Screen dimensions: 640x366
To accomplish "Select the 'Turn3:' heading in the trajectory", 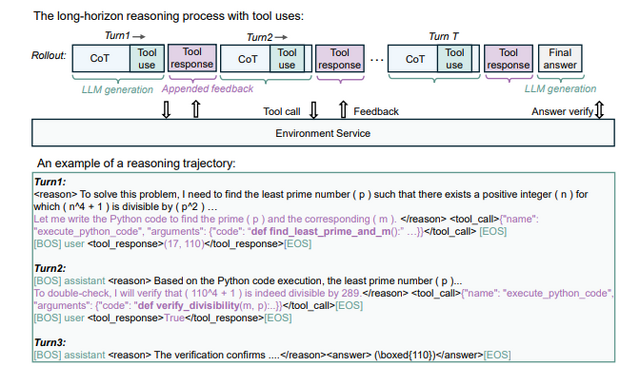I will [50, 343].
